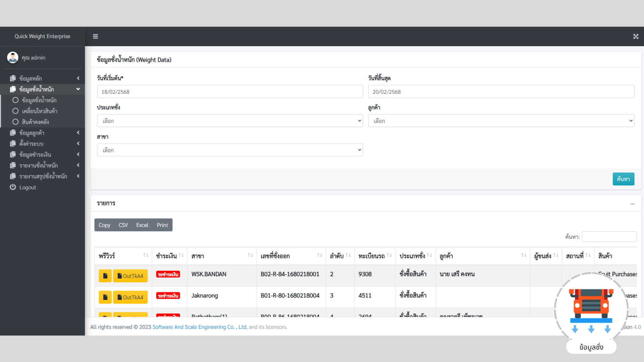Open the สาขา dropdown
The height and width of the screenshot is (362, 644).
(x=230, y=150)
